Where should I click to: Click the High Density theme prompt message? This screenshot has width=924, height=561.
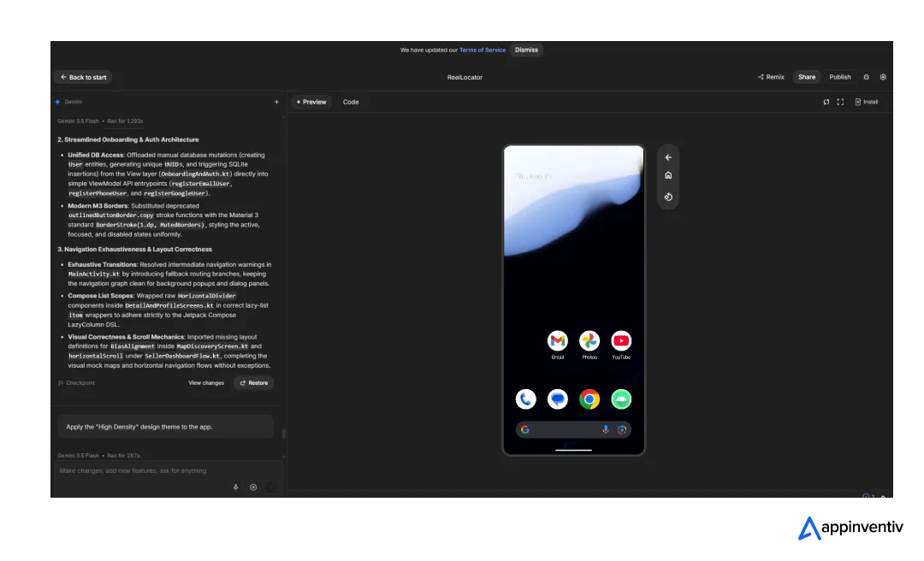click(x=166, y=427)
